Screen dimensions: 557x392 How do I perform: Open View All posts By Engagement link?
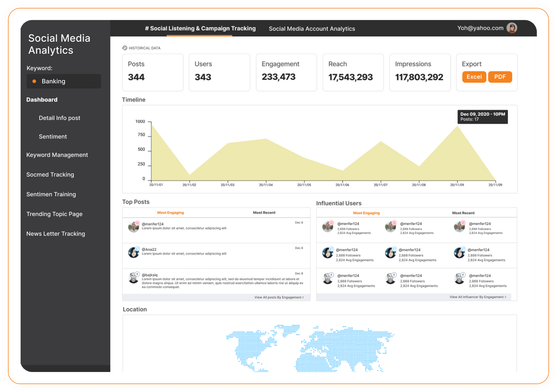[279, 297]
